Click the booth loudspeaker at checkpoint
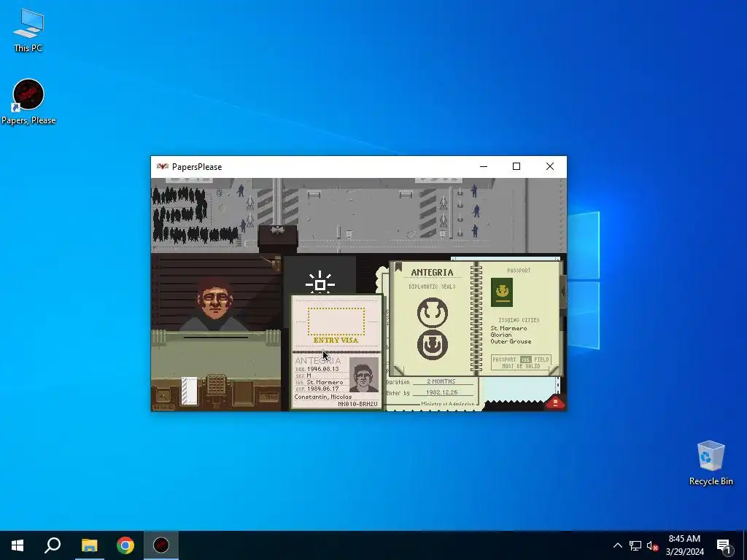The height and width of the screenshot is (560, 747). [277, 231]
